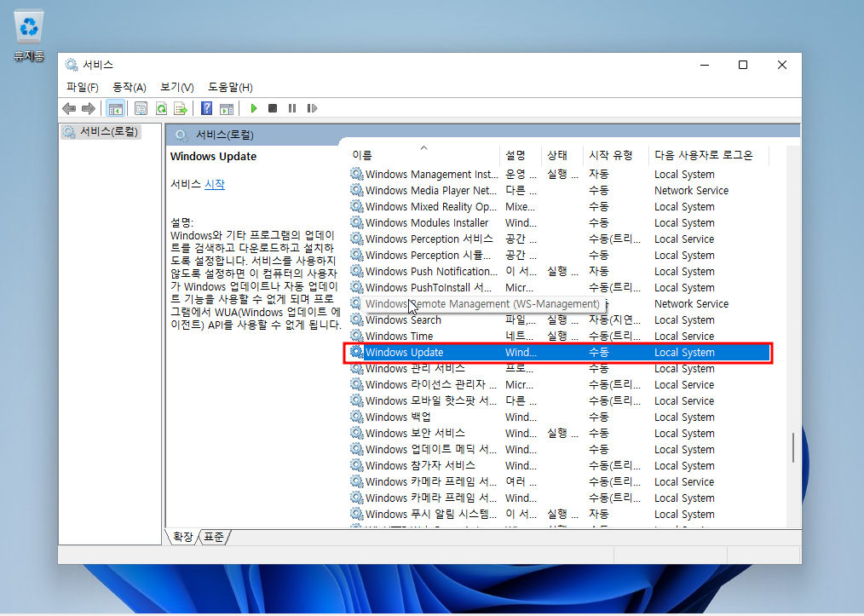This screenshot has width=864, height=616.
Task: Open the Properties toolbar icon
Action: (141, 108)
